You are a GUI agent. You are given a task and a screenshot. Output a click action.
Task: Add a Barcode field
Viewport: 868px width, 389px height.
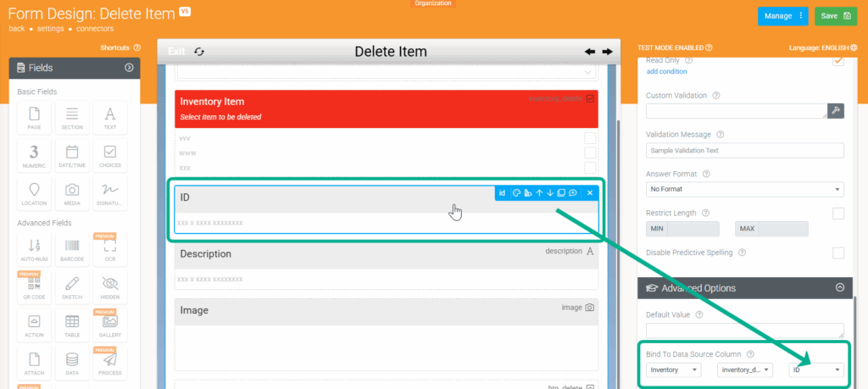point(72,250)
